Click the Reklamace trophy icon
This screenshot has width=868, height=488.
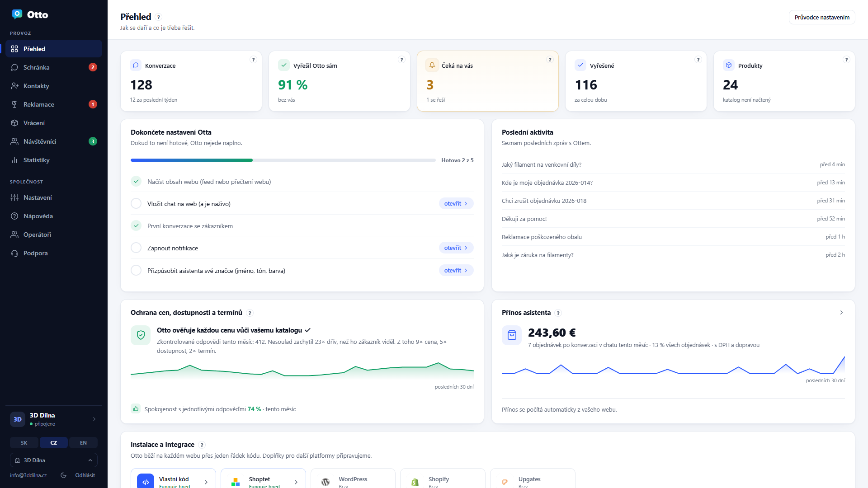pos(14,104)
